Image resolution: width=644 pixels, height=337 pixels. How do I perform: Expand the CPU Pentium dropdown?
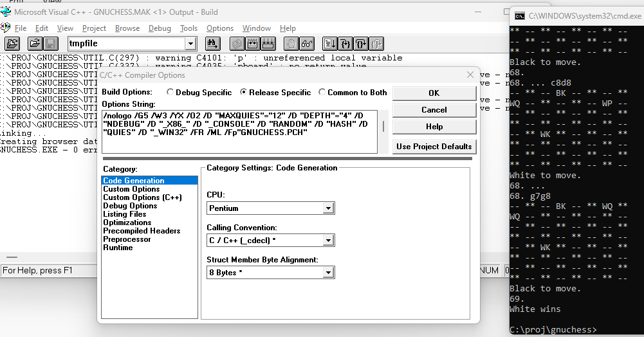point(328,208)
